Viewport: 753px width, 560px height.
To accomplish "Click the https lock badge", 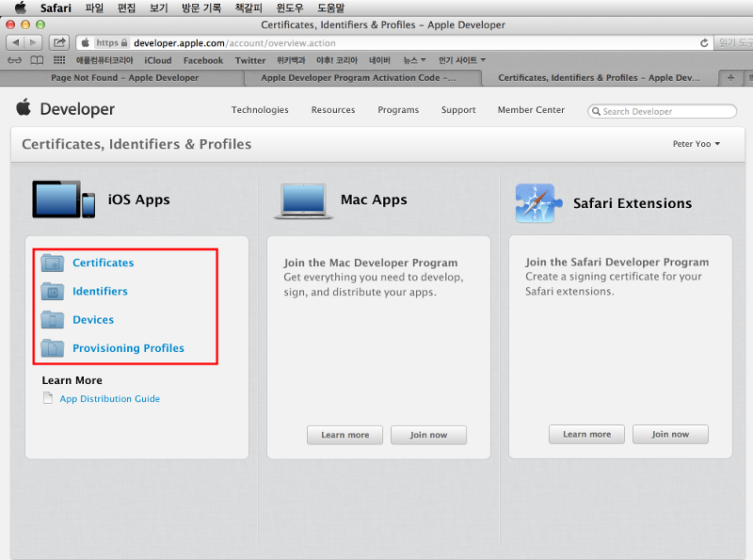I will coord(112,42).
